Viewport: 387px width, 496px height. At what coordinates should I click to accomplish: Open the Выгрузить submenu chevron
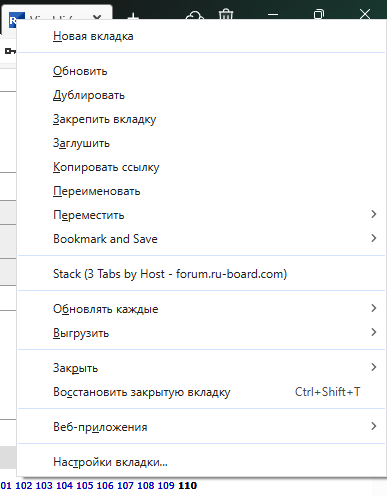pyautogui.click(x=374, y=332)
